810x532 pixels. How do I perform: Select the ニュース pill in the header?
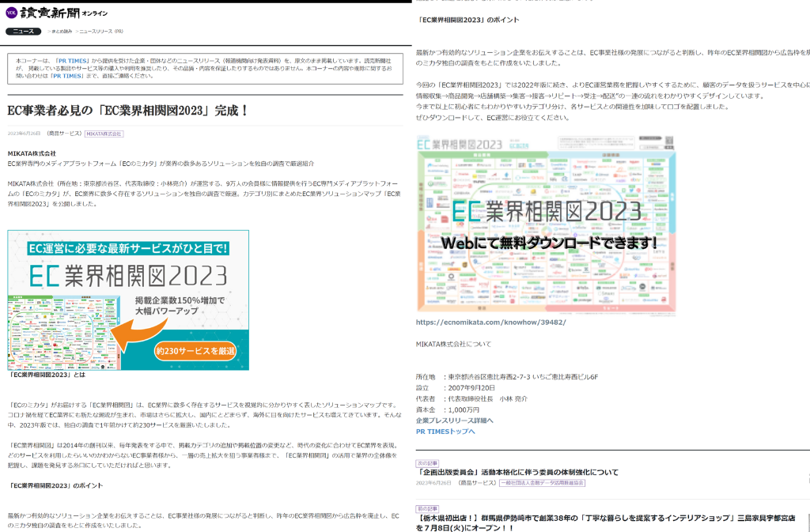23,32
